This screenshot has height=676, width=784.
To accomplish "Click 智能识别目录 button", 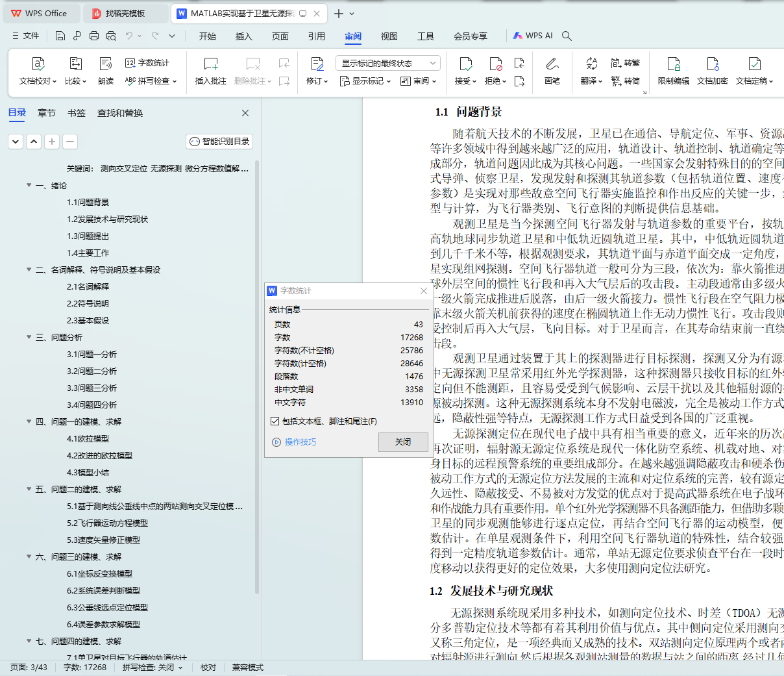I will [219, 141].
